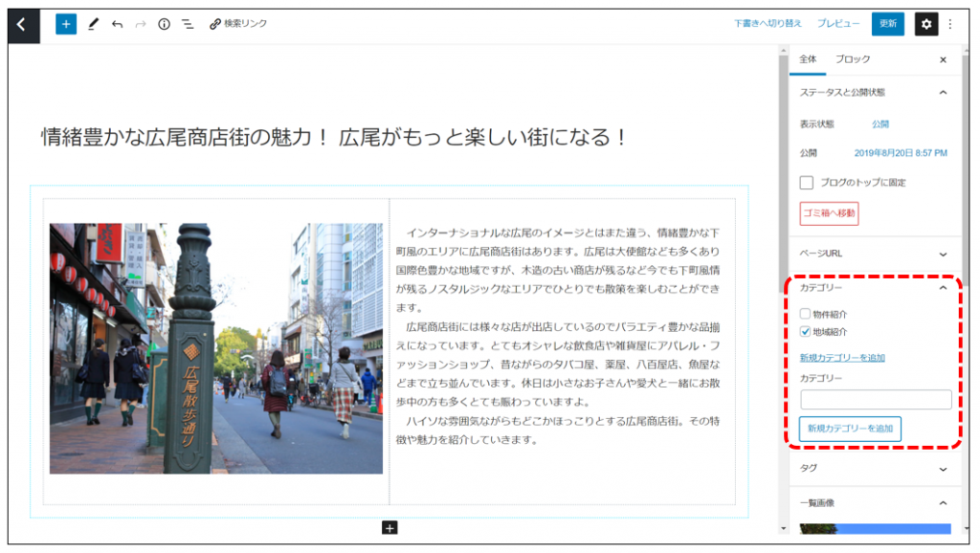Click the blue add block plus icon
The height and width of the screenshot is (553, 980).
66,25
